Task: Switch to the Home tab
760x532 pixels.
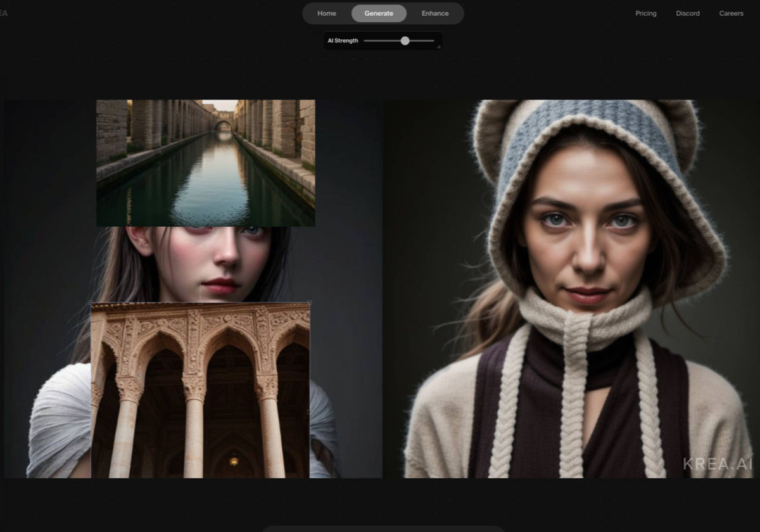Action: tap(327, 13)
